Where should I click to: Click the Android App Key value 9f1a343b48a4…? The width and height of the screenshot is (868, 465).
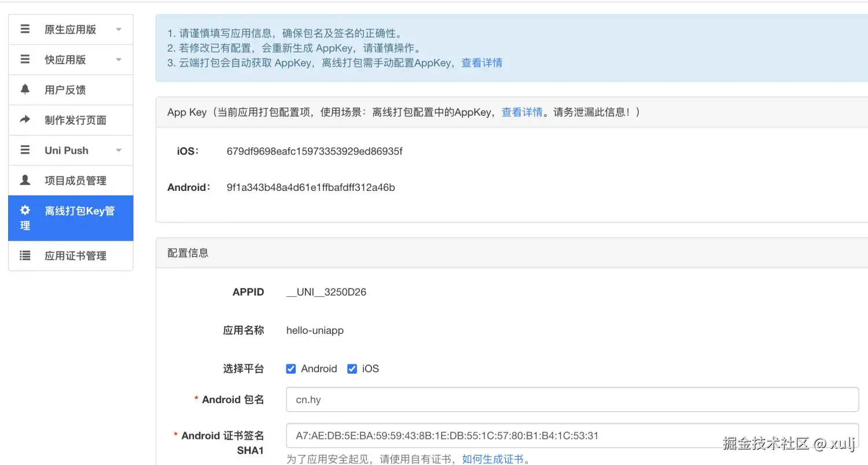coord(311,187)
